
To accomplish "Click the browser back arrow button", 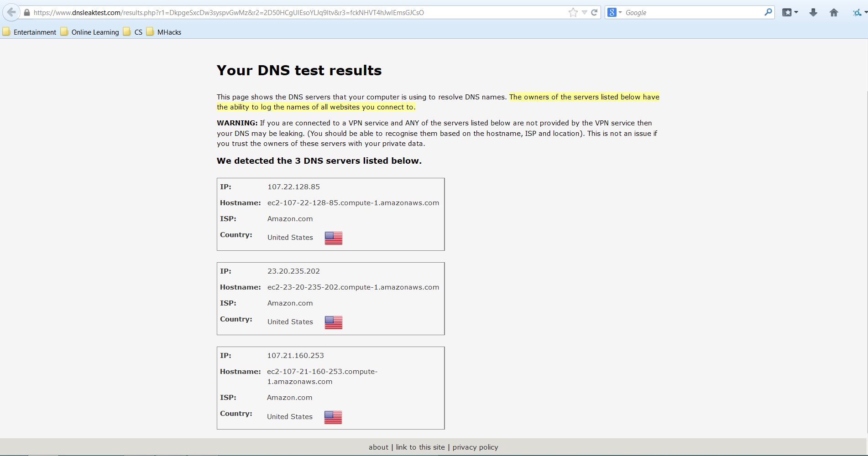I will click(x=11, y=12).
